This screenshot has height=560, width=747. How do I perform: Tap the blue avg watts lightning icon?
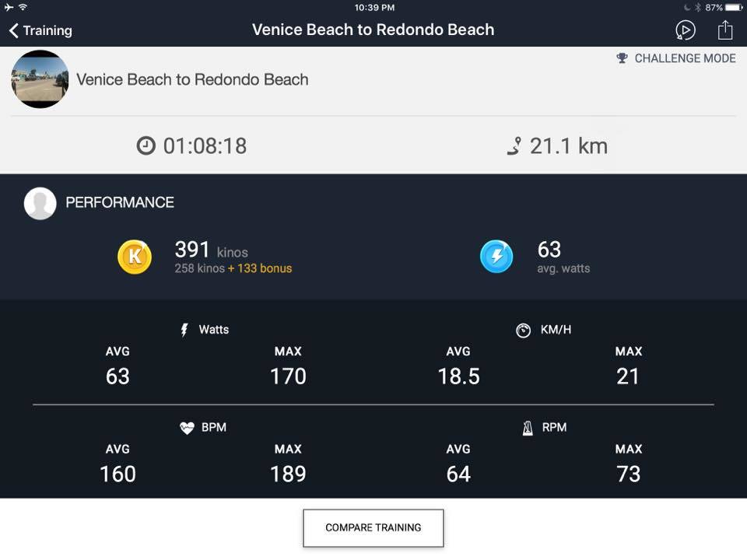tap(496, 256)
